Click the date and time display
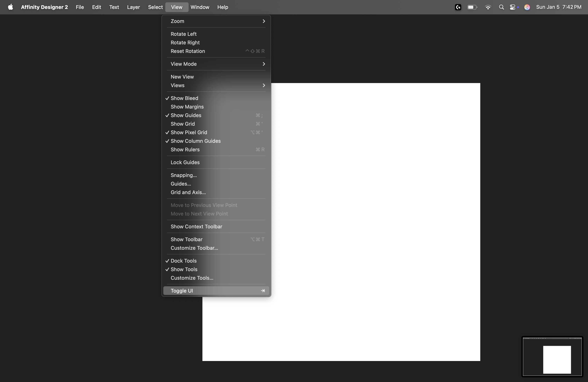This screenshot has width=588, height=382. click(559, 7)
